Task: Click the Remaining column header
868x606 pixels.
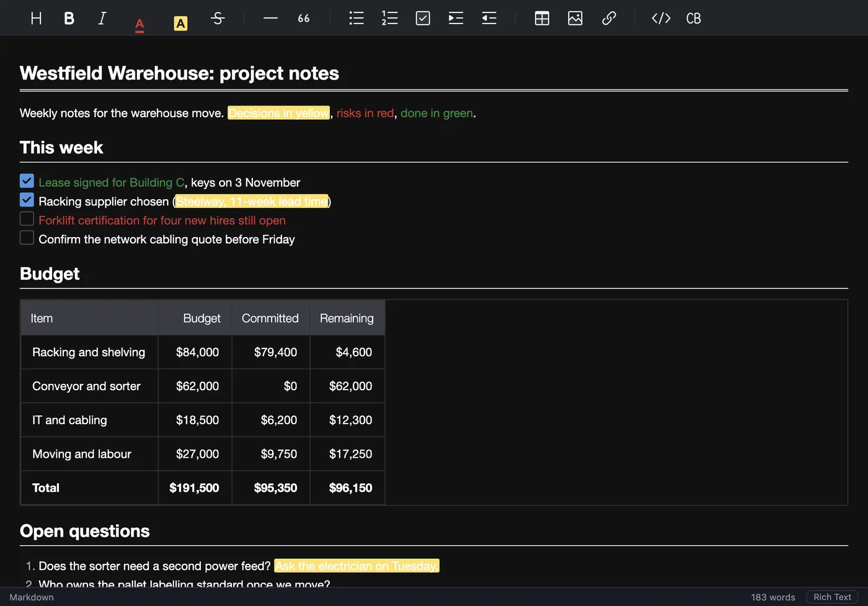Action: click(x=347, y=318)
